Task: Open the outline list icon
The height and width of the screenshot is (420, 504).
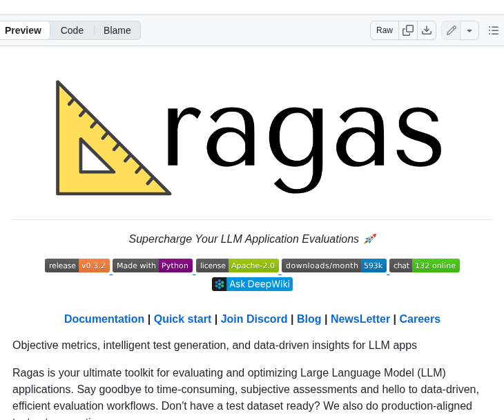Action: coord(494,30)
